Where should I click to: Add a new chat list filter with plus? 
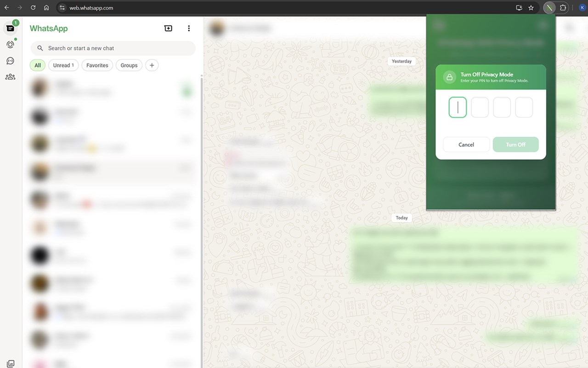click(x=152, y=65)
